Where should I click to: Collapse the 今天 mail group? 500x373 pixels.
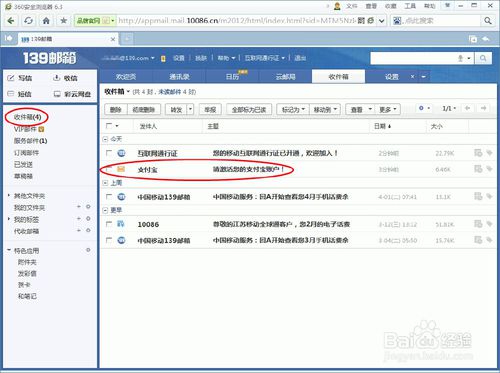pyautogui.click(x=105, y=139)
